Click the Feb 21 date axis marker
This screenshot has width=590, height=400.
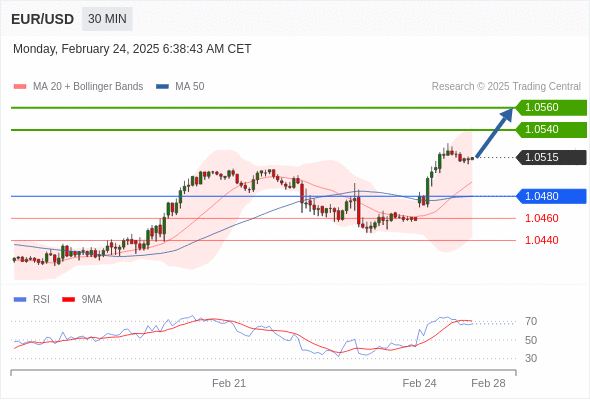point(229,383)
